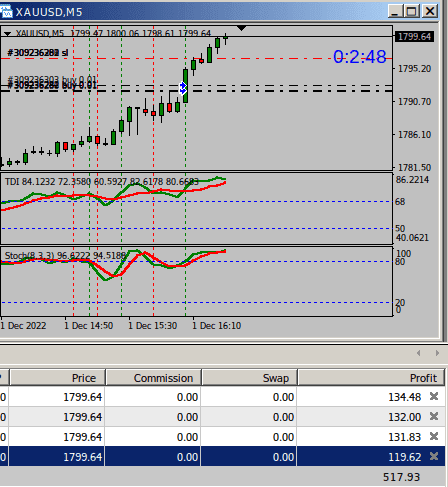Click the current price label 1799.64
This screenshot has width=448, height=487.
coord(414,36)
